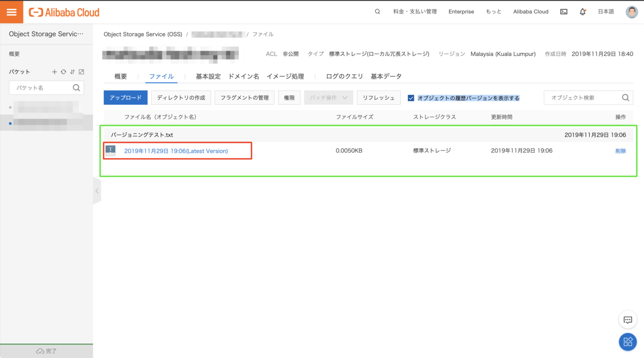Click ディレクトリの作成 button
644x358 pixels.
181,98
